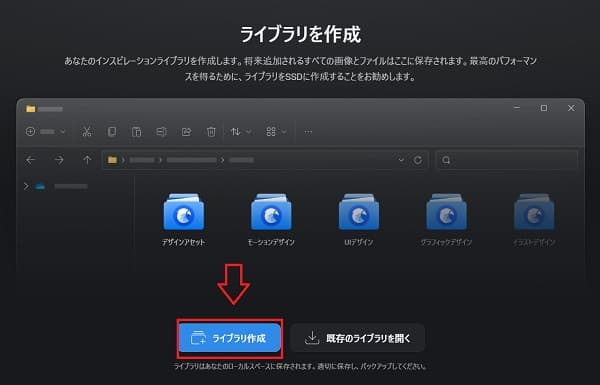Click the second breadcrumb chevron in address bar

click(x=160, y=160)
